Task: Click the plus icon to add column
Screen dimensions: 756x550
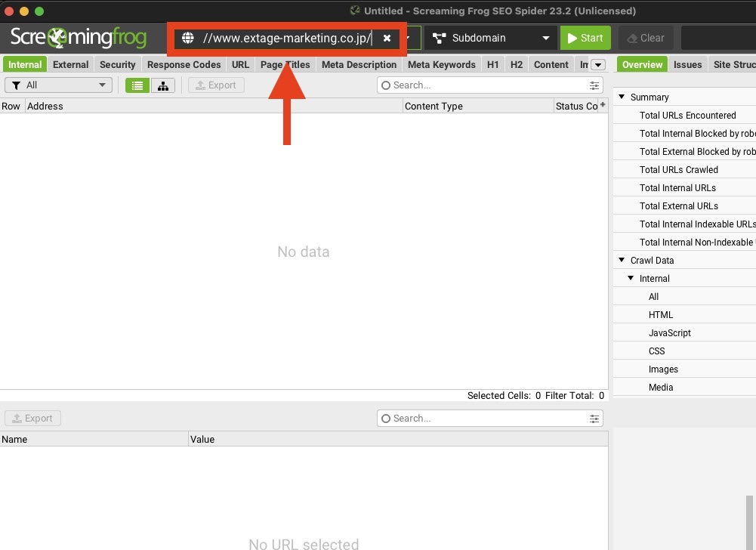Action: click(602, 105)
